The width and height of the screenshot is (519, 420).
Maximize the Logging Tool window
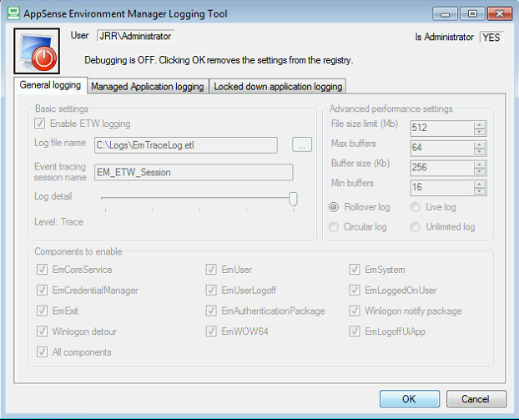click(472, 14)
